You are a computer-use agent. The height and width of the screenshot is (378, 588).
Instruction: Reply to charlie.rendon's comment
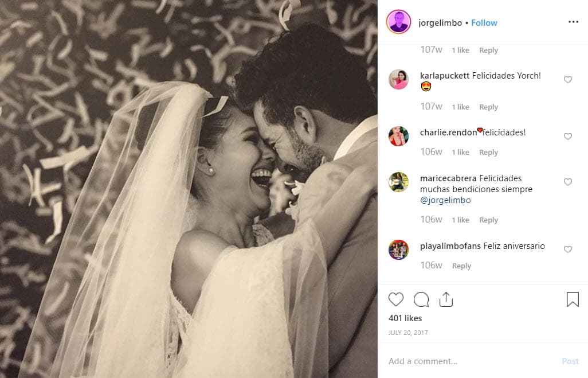(488, 152)
